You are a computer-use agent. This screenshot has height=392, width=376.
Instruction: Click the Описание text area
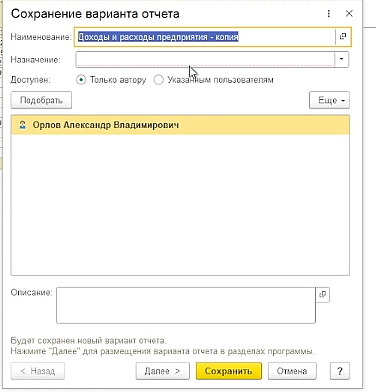click(x=186, y=305)
